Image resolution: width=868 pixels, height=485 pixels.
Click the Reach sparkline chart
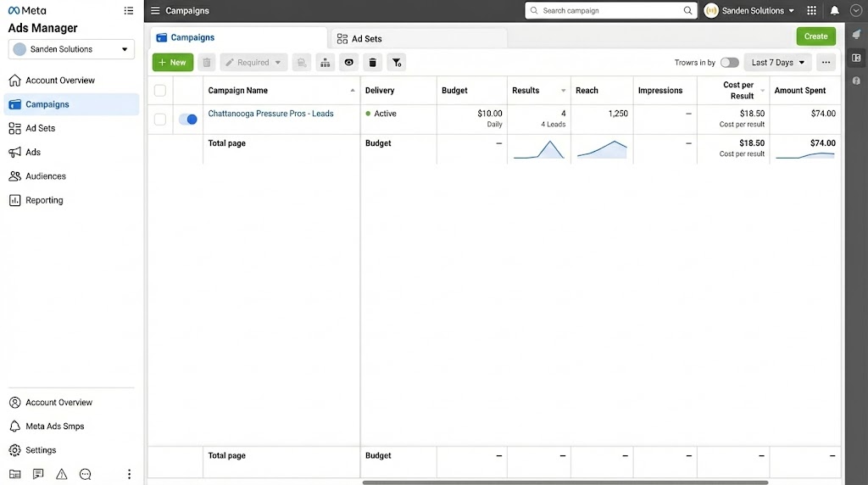tap(602, 149)
